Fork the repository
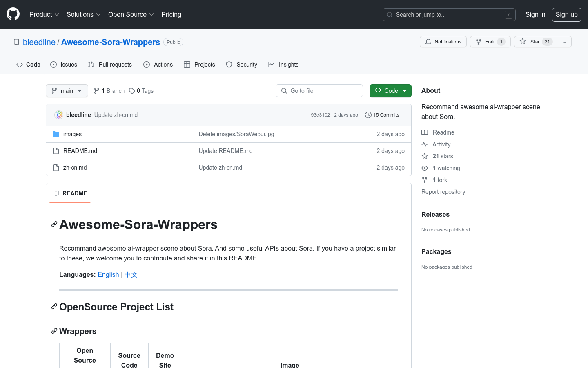Image resolution: width=588 pixels, height=368 pixels. pos(490,42)
